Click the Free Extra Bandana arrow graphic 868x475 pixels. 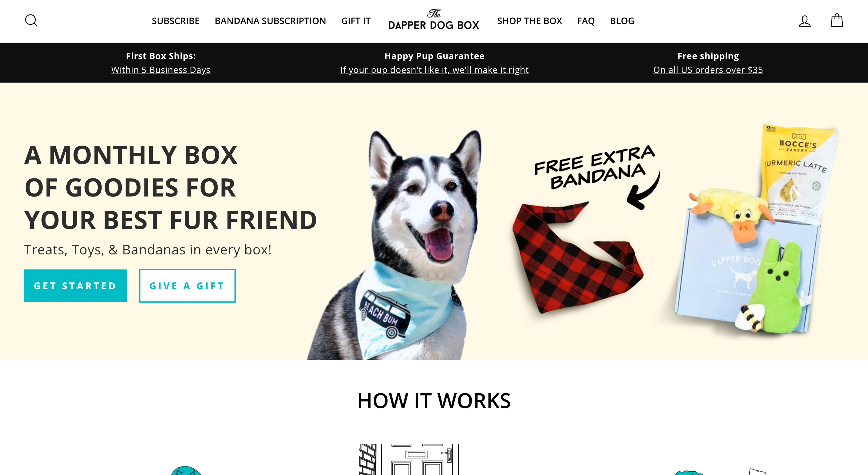coord(643,190)
